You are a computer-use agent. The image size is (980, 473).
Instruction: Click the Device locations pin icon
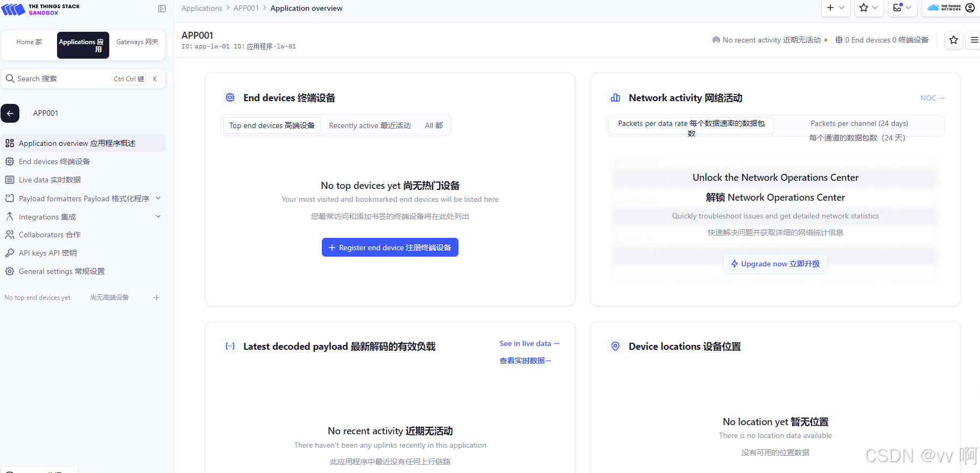[x=616, y=346]
